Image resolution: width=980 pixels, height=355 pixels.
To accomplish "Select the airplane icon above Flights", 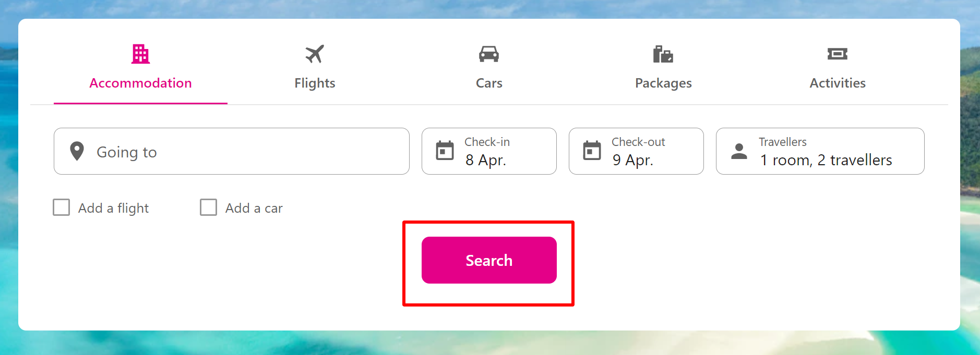I will pos(315,53).
